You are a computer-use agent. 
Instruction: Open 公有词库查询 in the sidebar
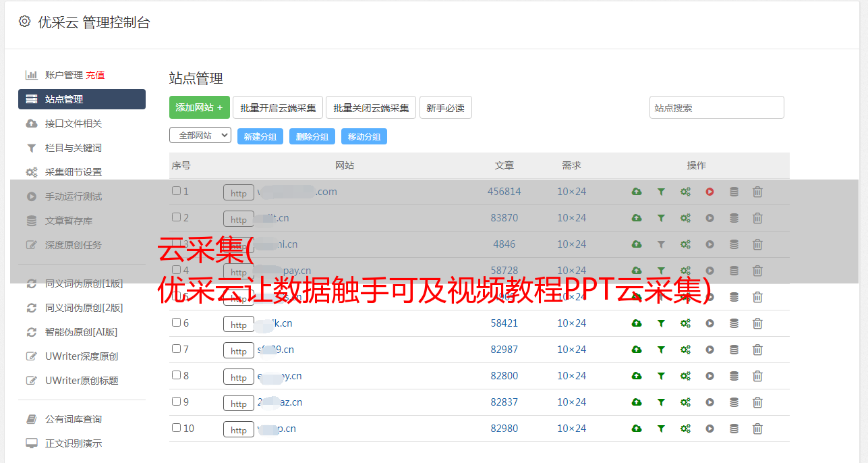pyautogui.click(x=74, y=419)
